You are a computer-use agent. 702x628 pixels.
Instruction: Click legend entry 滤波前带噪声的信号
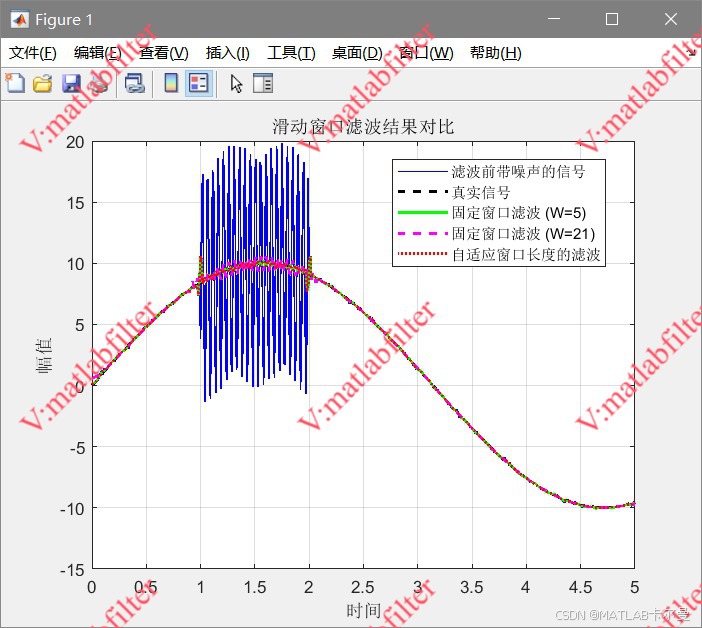click(x=518, y=171)
